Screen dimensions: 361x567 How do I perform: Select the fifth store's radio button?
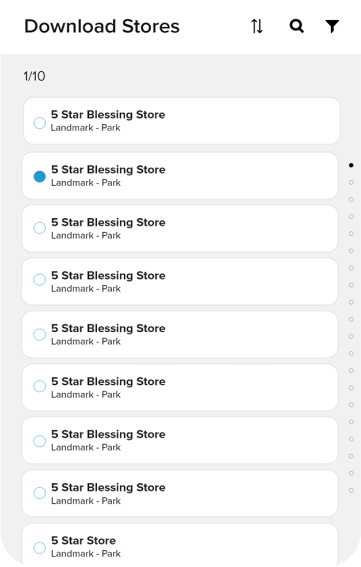[39, 334]
